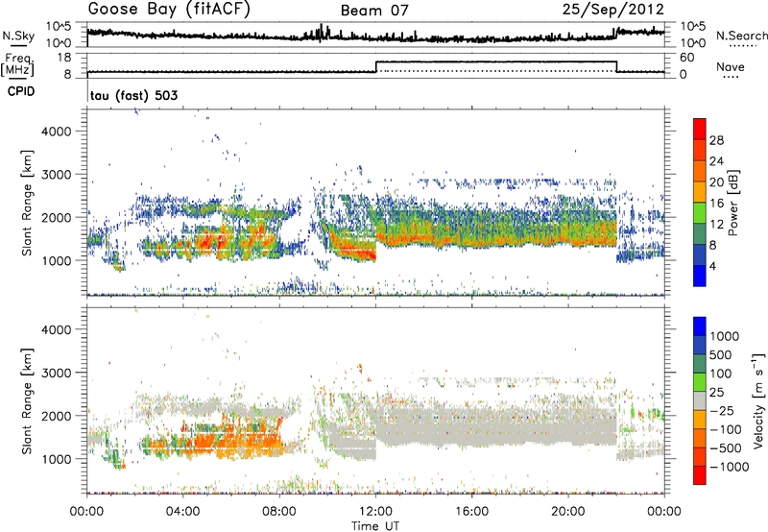Screen dimensions: 768x532
Task: Select the "Freq. [MHz]" axis label
Action: [x=17, y=65]
